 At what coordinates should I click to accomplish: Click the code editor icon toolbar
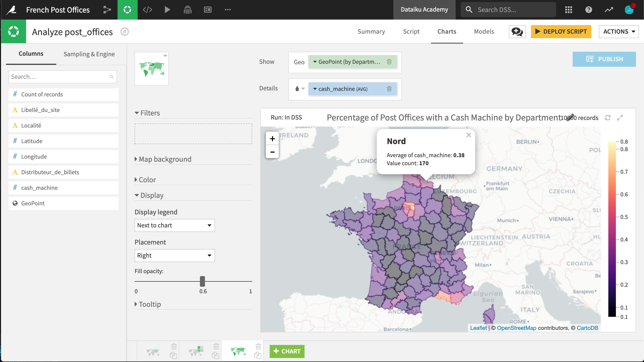[148, 10]
